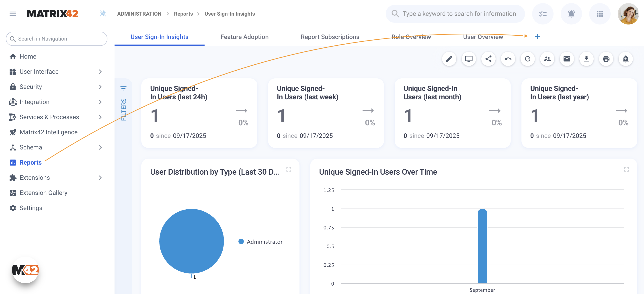The height and width of the screenshot is (294, 644).
Task: Open notifications bell in header
Action: [571, 14]
